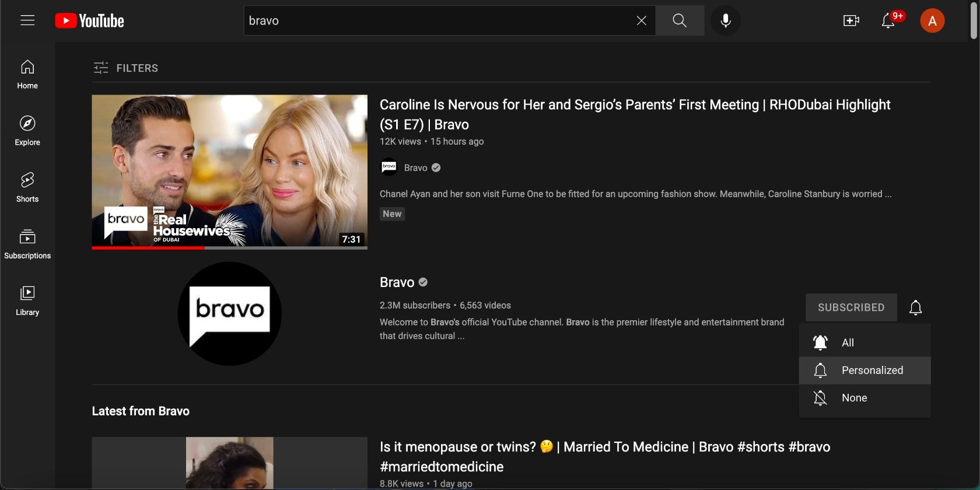Open the Is it menopause or twins video title

[605, 457]
